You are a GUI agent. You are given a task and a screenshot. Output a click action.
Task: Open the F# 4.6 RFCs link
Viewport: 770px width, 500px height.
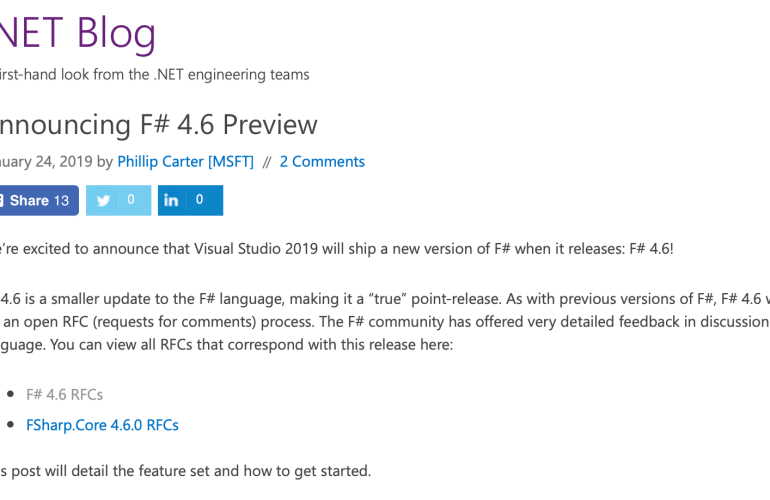[64, 394]
